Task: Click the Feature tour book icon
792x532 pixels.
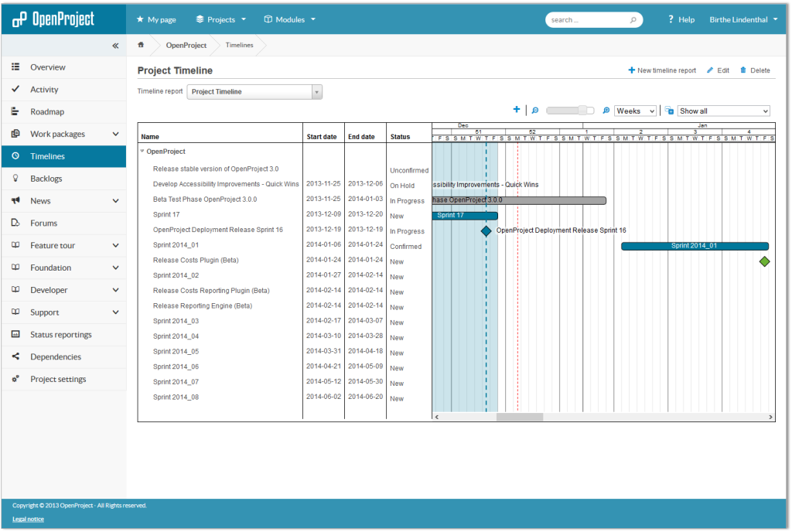Action: (x=15, y=245)
